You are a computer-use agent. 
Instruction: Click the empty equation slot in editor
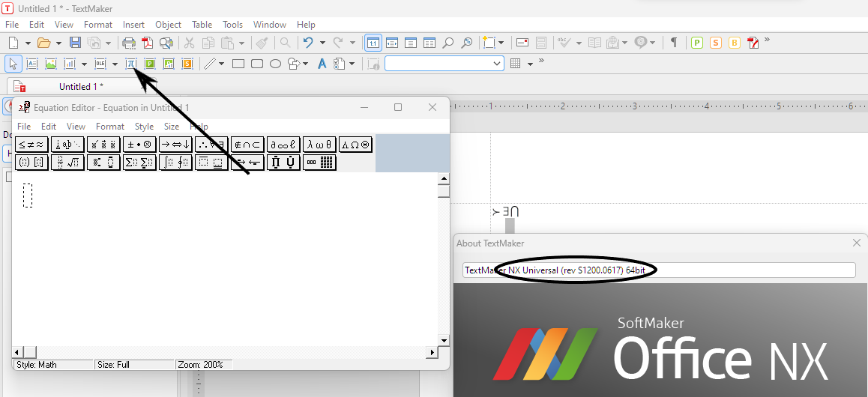pyautogui.click(x=28, y=196)
